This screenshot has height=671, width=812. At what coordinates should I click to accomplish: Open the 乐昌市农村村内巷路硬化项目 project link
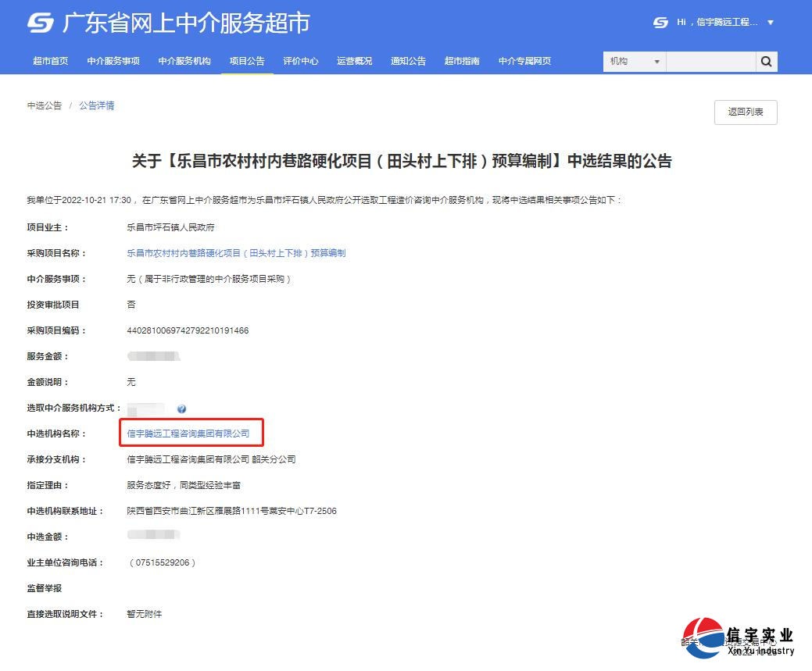pos(236,252)
